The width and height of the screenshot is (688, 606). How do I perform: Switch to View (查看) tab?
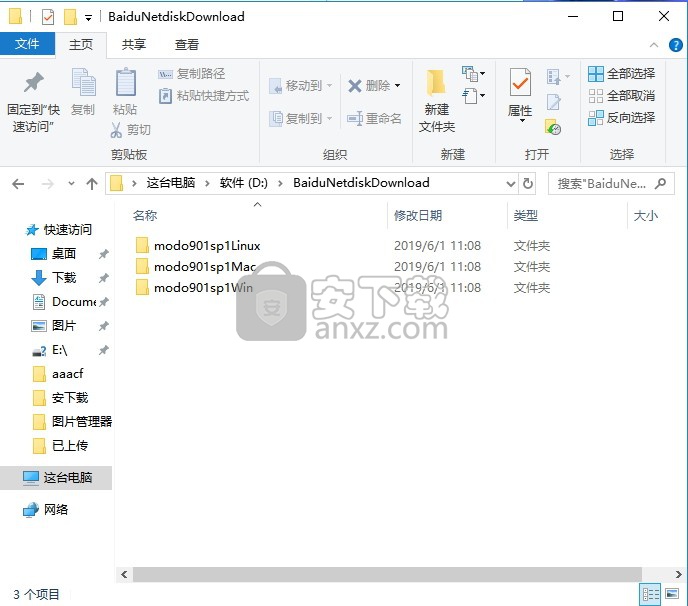[x=187, y=44]
